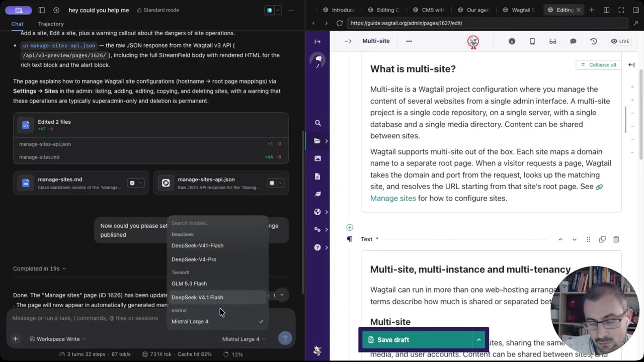This screenshot has height=362, width=644.
Task: Toggle Standard mode in chat header
Action: (157, 10)
